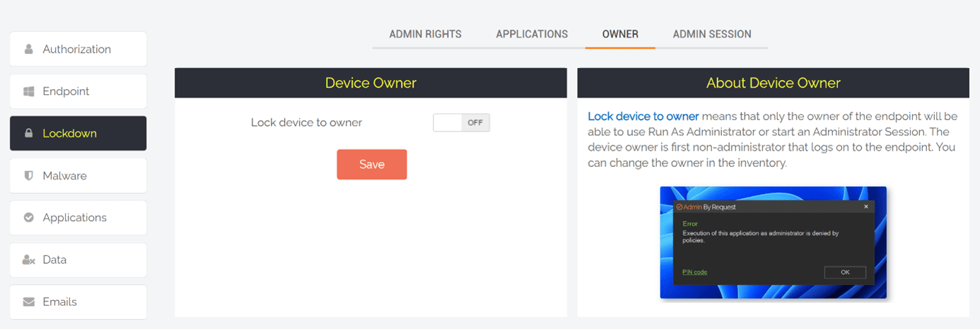This screenshot has height=329, width=980.
Task: Click the Lockdown padlock icon
Action: point(29,133)
